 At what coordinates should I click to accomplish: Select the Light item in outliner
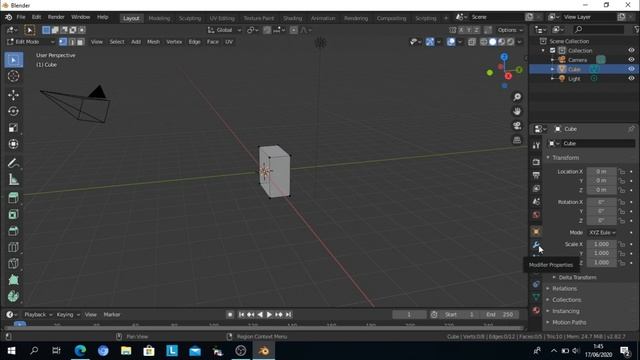pos(574,79)
